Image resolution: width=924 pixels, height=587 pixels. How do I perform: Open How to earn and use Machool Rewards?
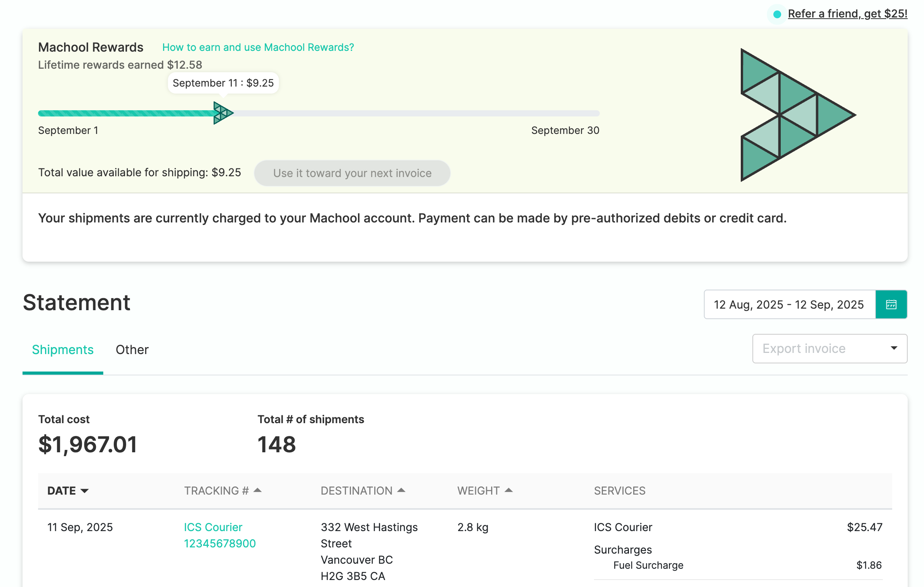(x=258, y=47)
